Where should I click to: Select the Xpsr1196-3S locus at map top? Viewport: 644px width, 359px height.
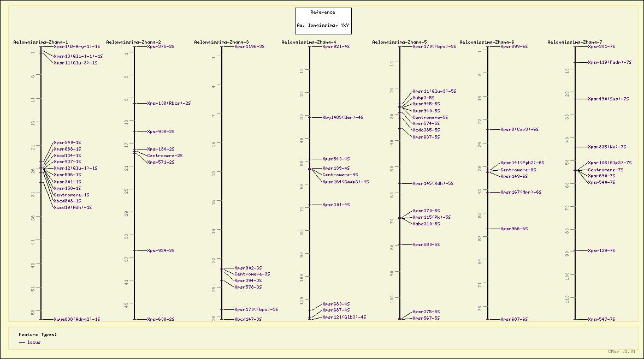(x=249, y=47)
